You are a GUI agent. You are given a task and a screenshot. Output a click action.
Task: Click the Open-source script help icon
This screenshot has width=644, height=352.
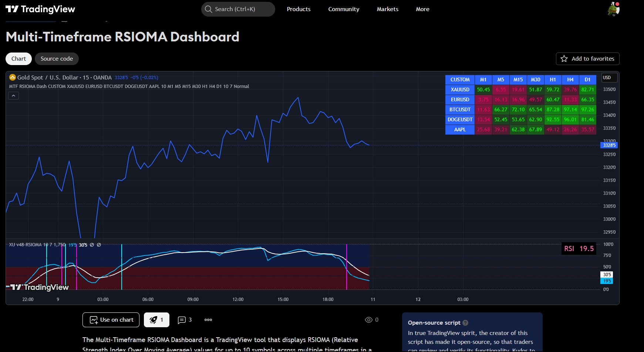tap(465, 323)
